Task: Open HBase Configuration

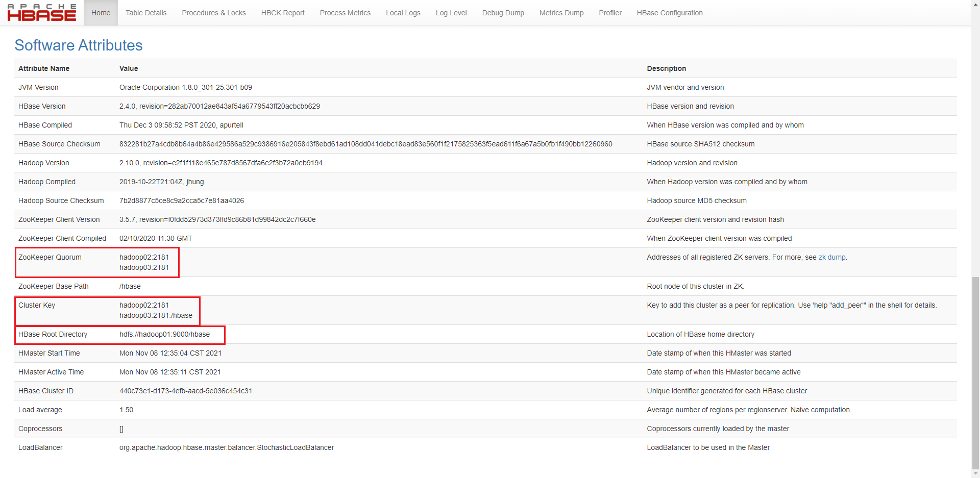Action: tap(670, 13)
